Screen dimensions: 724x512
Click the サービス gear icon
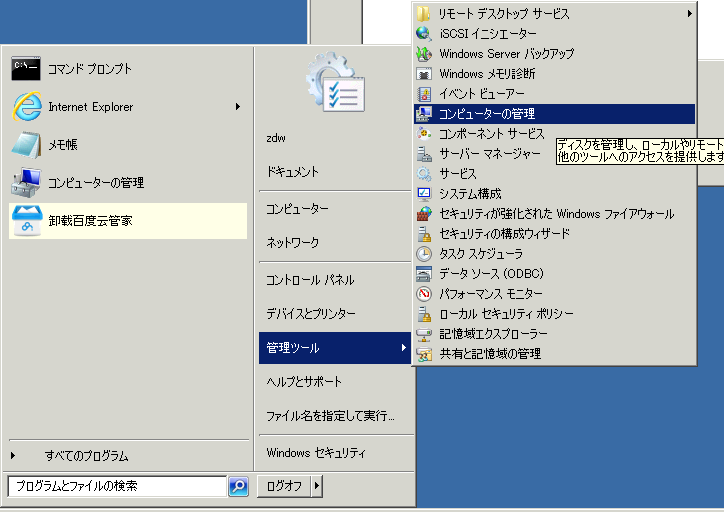423,174
